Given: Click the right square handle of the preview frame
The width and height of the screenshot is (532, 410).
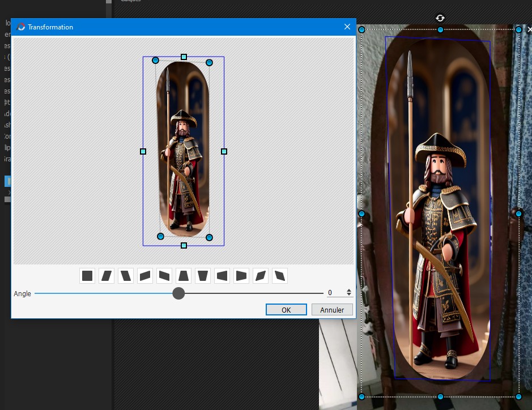Looking at the screenshot, I should click(224, 151).
